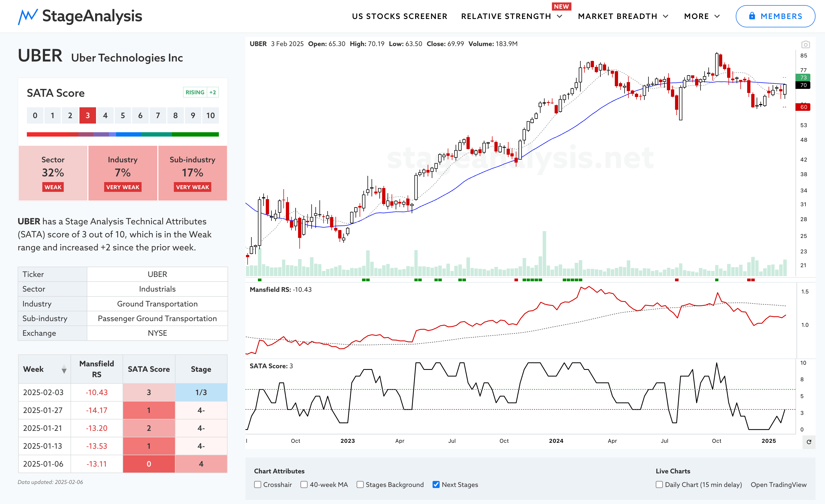Open US Stocks Screener menu item
The image size is (825, 504).
[x=399, y=16]
